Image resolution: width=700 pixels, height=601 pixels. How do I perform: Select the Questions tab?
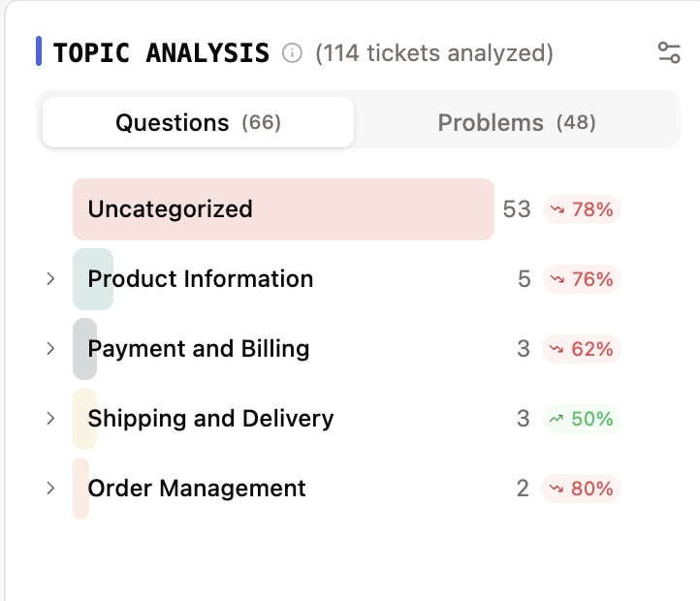tap(198, 123)
